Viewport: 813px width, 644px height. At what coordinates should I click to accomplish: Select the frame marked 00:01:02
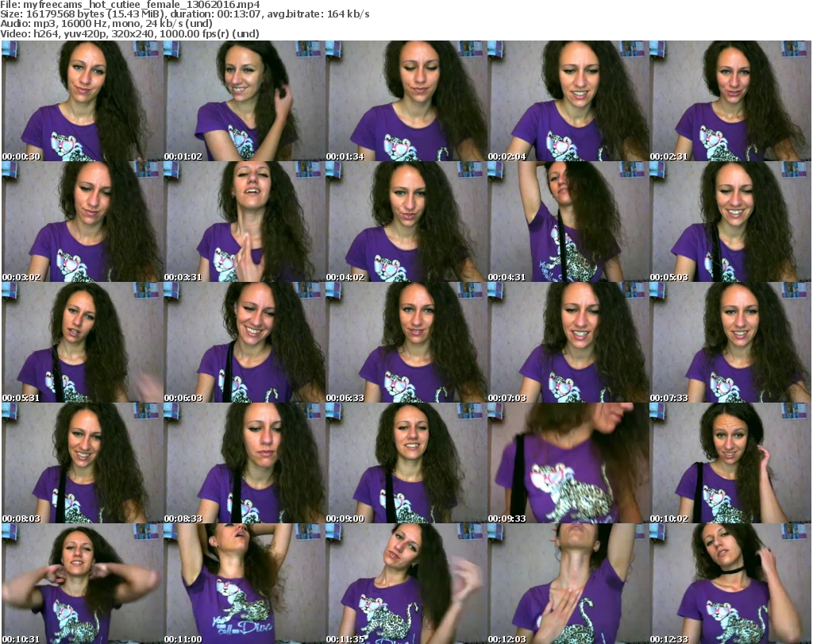[244, 101]
